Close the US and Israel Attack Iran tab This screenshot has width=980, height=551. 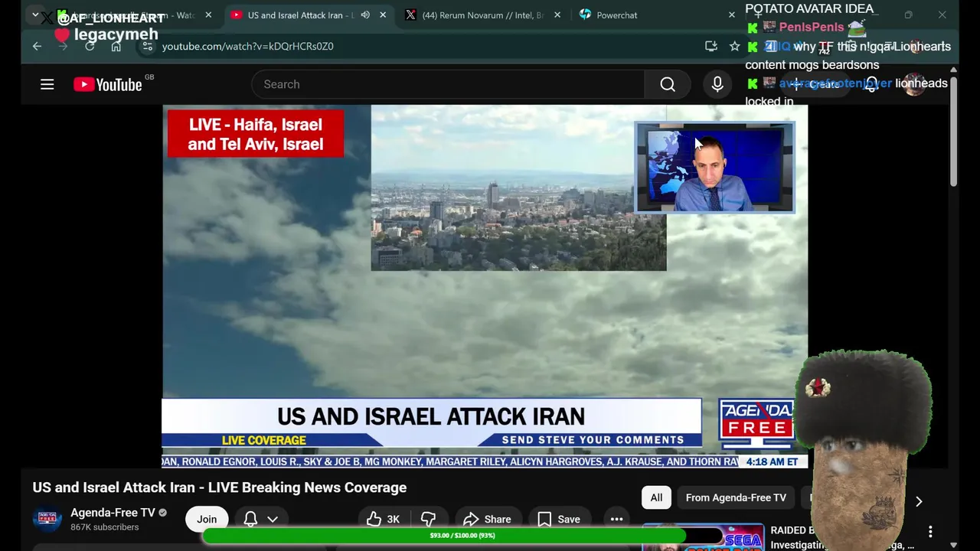(383, 15)
